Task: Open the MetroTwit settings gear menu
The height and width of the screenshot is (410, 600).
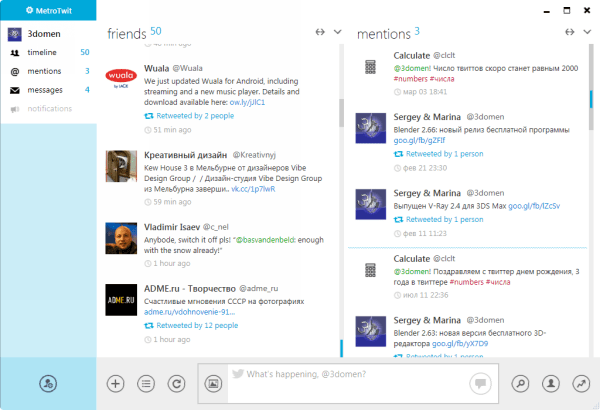Action: 29,10
